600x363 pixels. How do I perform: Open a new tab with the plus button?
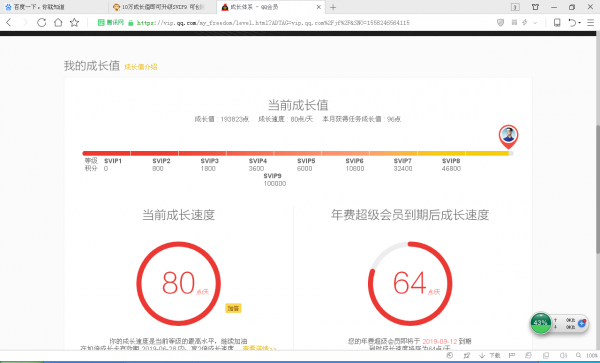click(333, 7)
